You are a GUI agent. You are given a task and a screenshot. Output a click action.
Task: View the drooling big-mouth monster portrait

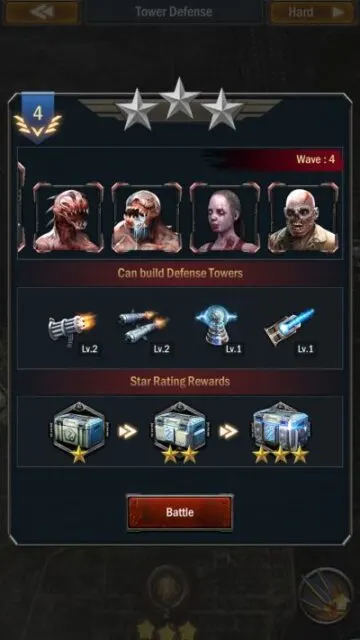pos(147,218)
